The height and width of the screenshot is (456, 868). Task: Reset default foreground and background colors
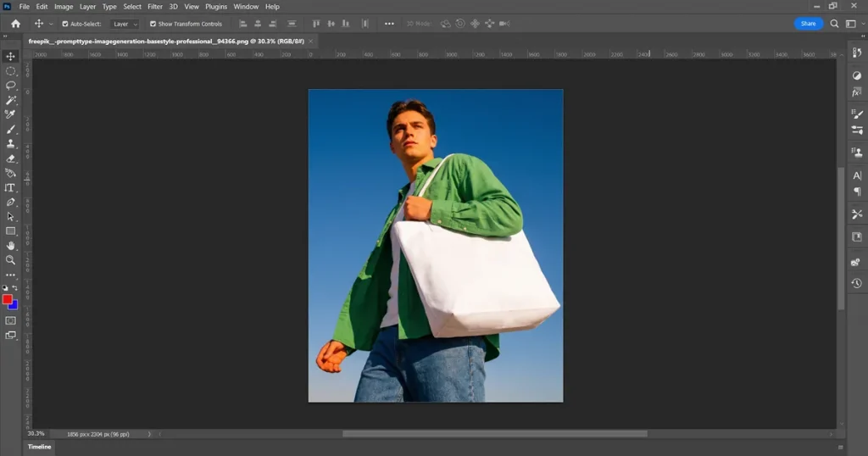coord(6,288)
